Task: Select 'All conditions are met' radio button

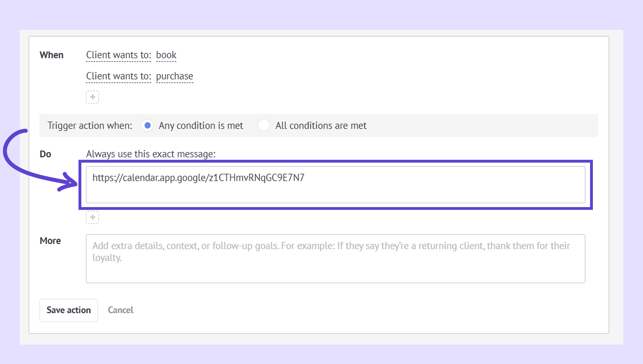Action: [x=264, y=125]
